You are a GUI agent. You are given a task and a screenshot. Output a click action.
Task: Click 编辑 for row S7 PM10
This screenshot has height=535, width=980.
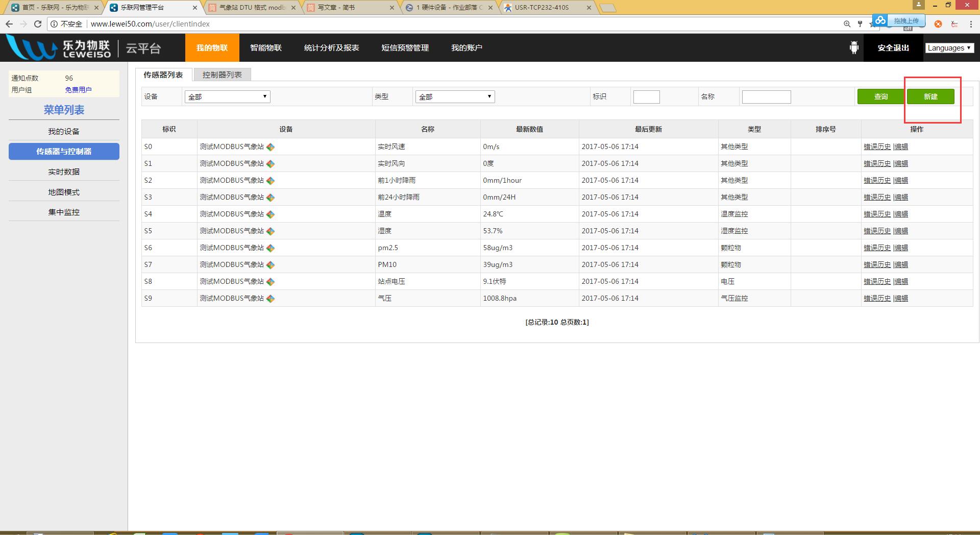[x=901, y=265]
